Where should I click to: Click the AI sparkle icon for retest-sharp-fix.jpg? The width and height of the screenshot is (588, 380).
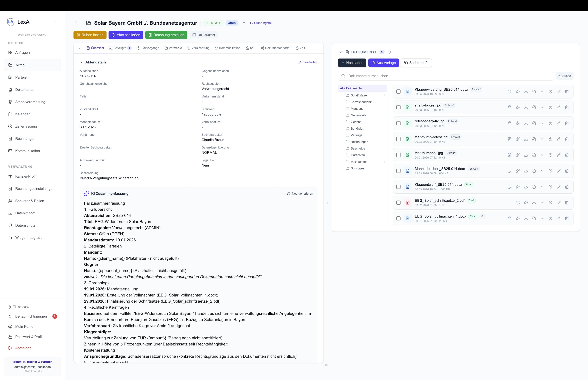click(x=518, y=123)
